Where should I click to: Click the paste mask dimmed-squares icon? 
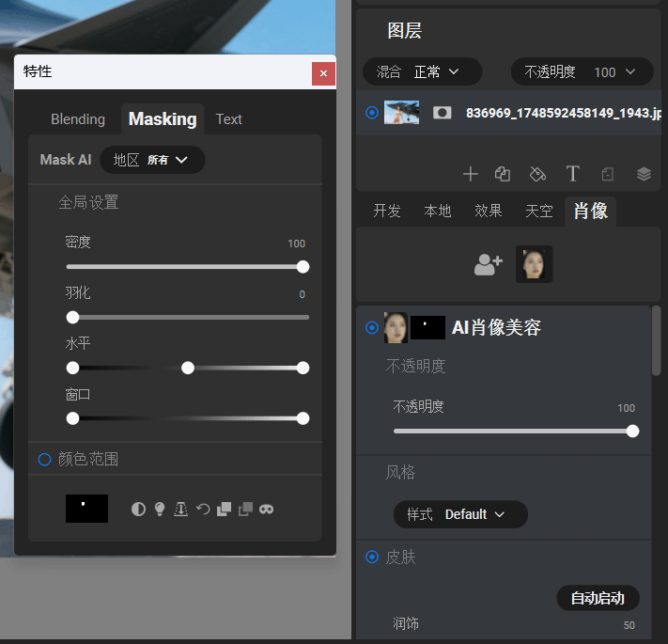pos(245,509)
